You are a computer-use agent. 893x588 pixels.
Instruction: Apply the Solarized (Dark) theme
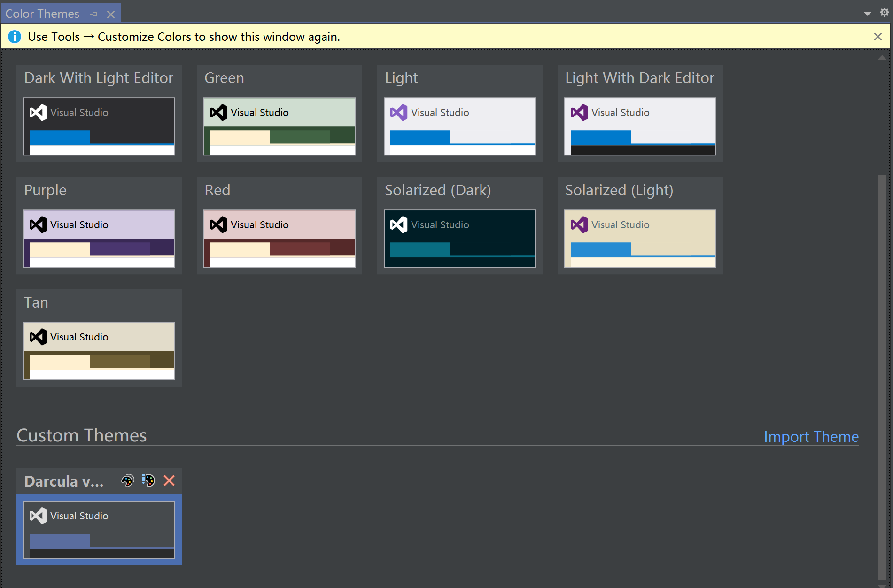(x=460, y=239)
